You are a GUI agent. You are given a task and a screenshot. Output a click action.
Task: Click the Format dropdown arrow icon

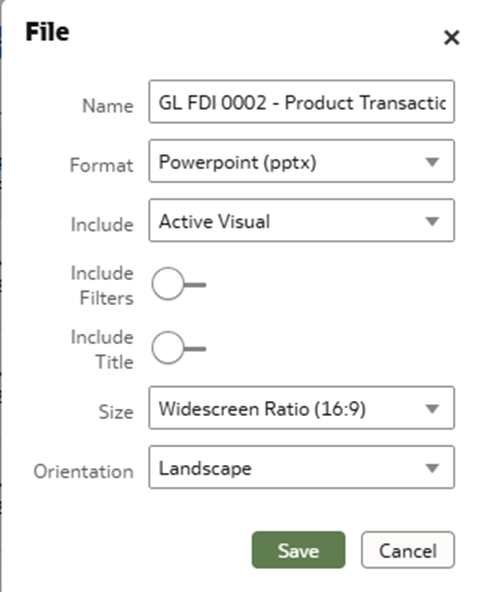[x=432, y=162]
